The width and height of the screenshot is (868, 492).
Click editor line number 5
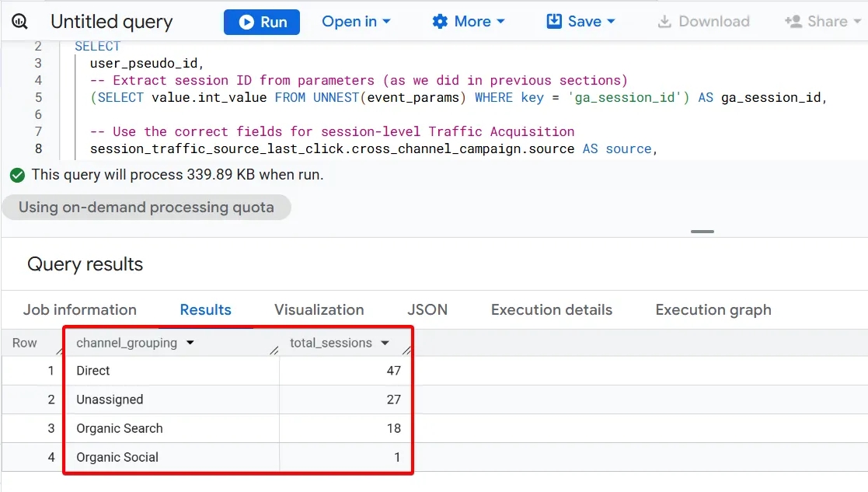[38, 97]
